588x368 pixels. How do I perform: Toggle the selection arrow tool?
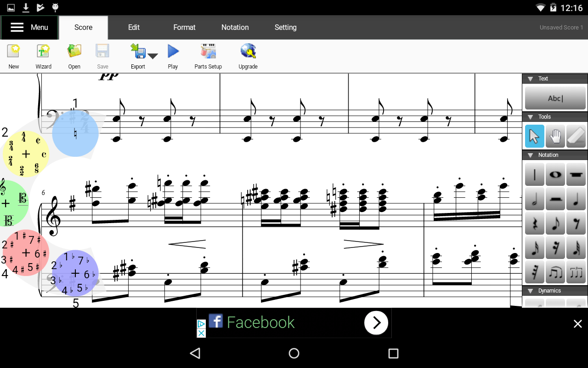click(x=534, y=136)
